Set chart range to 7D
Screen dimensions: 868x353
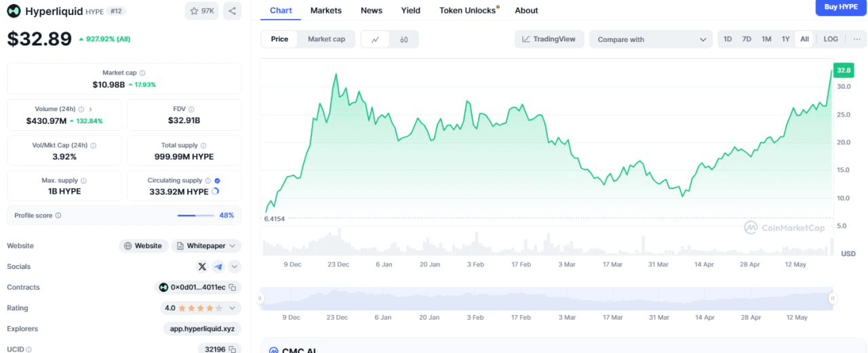point(747,39)
